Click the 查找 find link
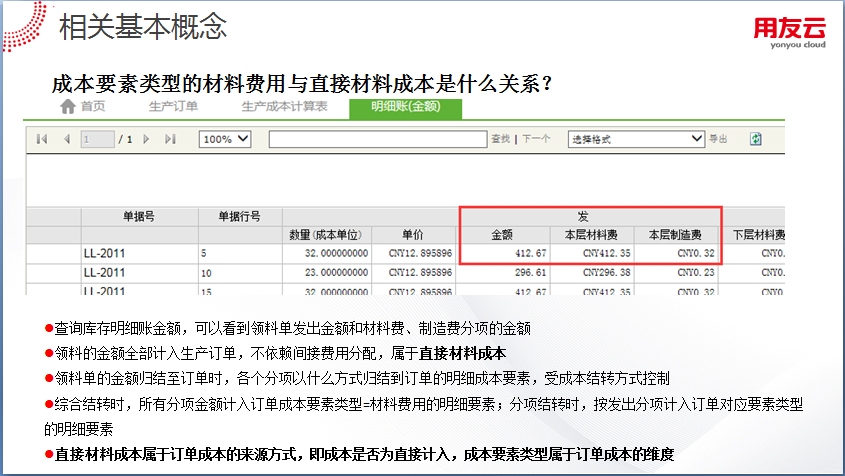Screen dimensions: 845x476 coord(500,139)
